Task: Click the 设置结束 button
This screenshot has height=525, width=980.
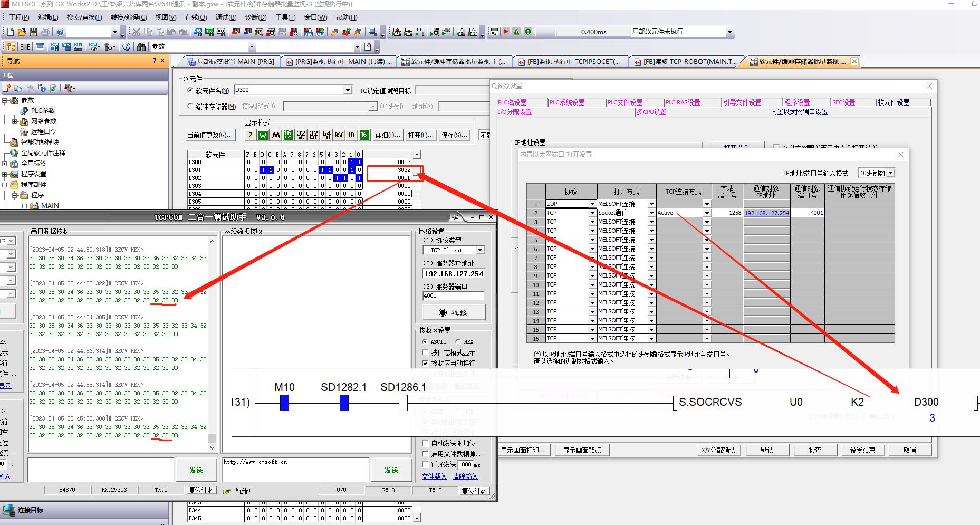Action: tap(862, 450)
